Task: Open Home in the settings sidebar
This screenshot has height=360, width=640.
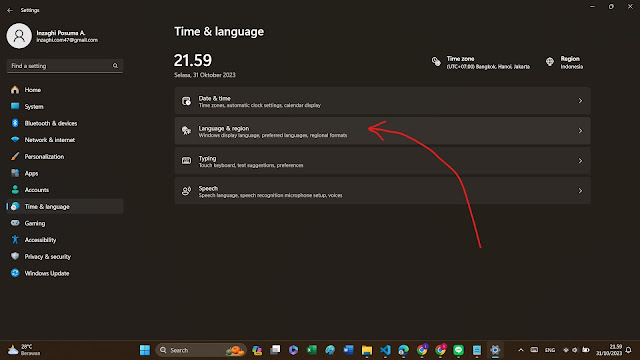Action: coord(65,90)
